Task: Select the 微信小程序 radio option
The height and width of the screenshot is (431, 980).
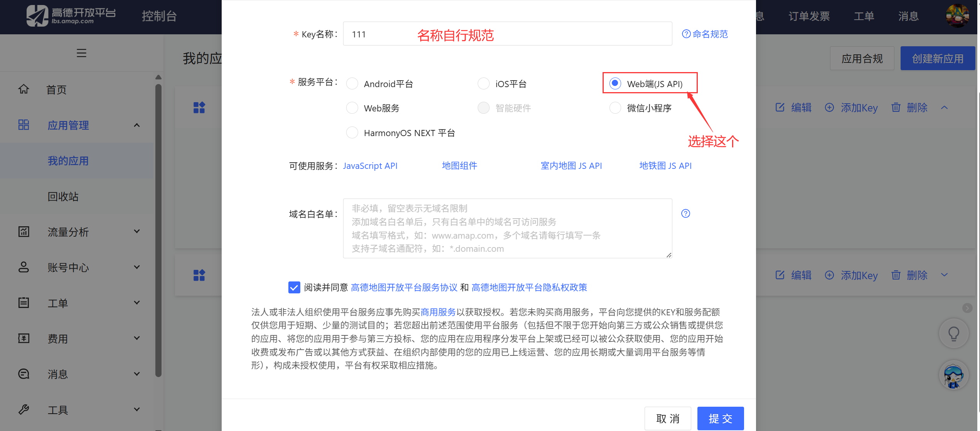Action: (x=615, y=108)
